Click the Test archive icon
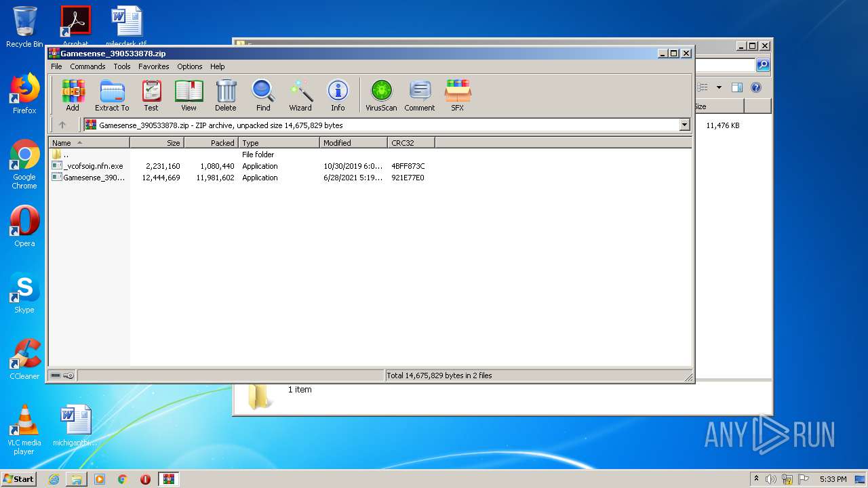Screen dimensions: 868x488 pos(151,95)
